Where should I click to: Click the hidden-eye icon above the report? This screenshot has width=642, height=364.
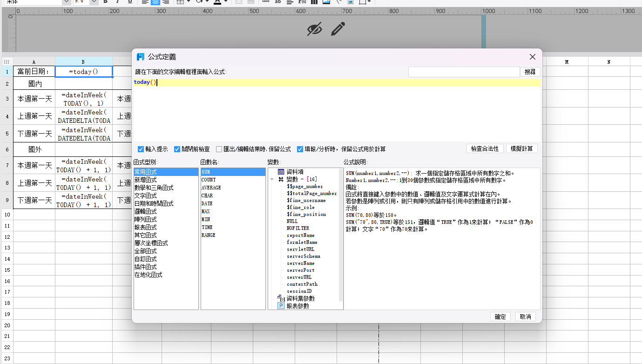pyautogui.click(x=314, y=29)
